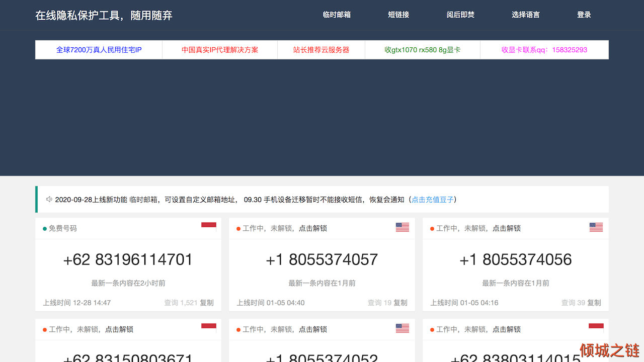The image size is (644, 362).
Task: Open the 收显卡联系qq：158325293 link
Action: (544, 50)
